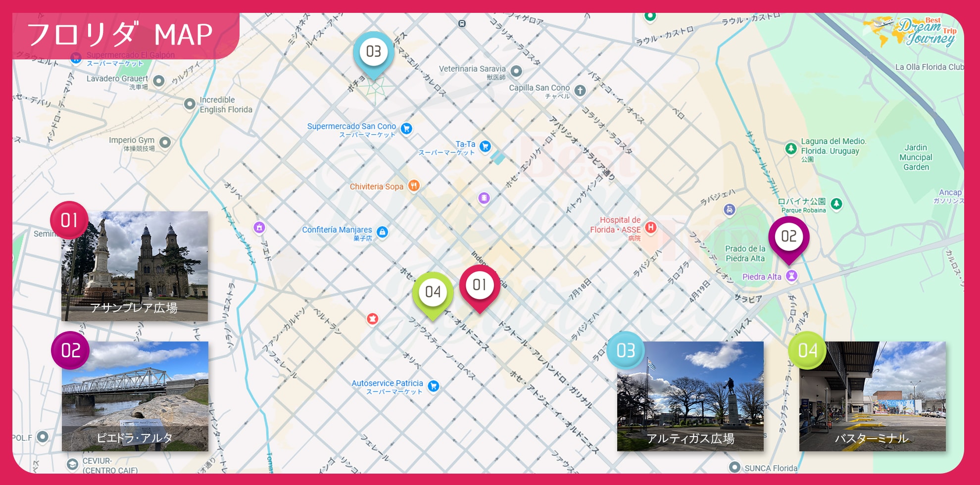This screenshot has width=980, height=485.
Task: Click the graduation cap icon beside CEVIUR
Action: tap(72, 464)
